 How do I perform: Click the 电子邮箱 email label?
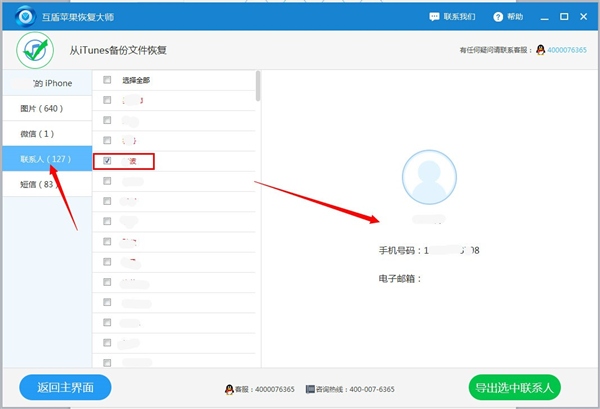(400, 279)
